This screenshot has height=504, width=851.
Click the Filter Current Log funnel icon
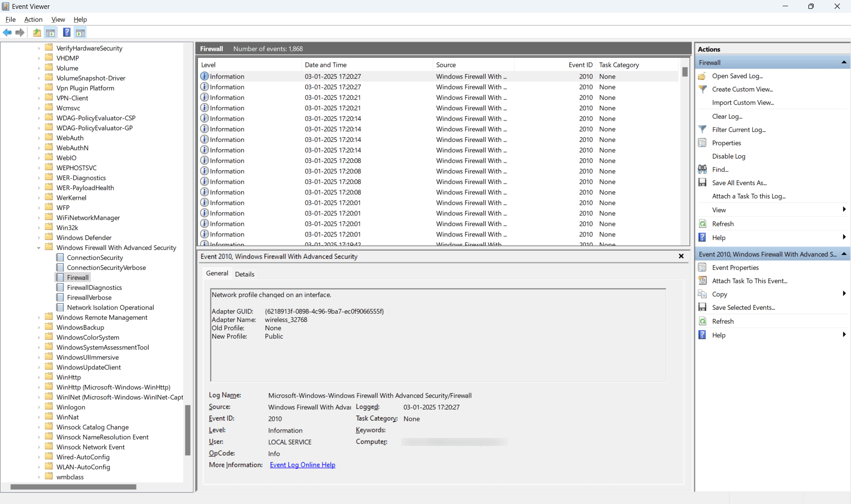703,129
